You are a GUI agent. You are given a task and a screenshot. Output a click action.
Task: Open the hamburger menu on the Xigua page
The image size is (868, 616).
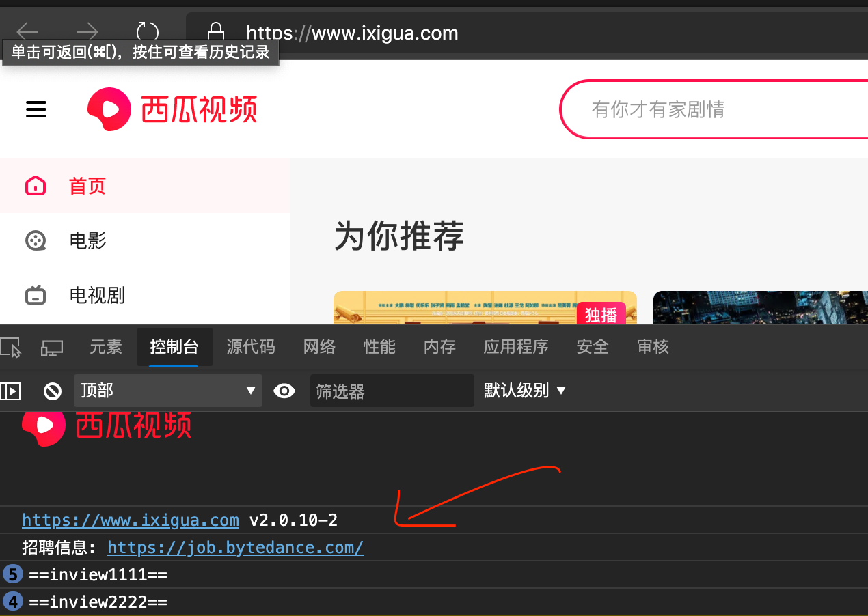pos(36,109)
